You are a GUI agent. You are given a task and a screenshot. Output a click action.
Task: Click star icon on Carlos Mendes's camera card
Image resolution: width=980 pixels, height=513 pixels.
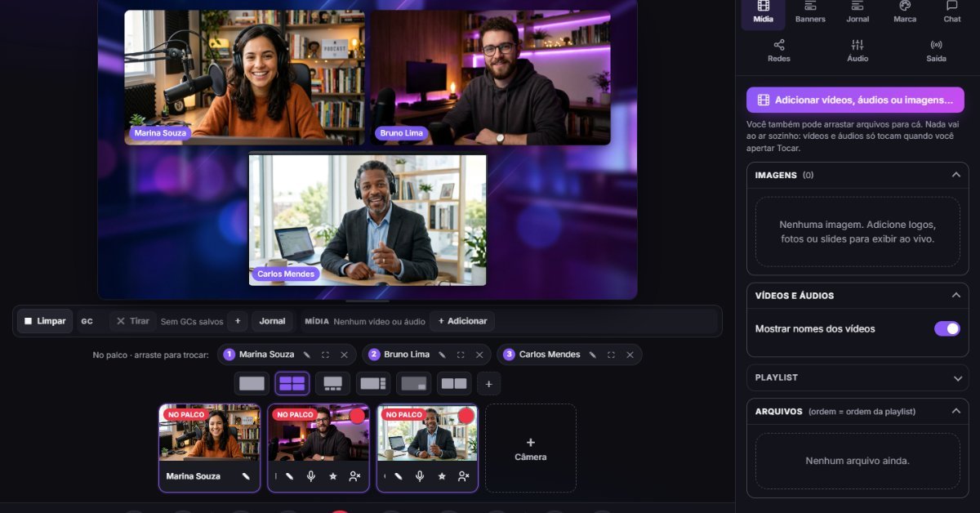[442, 476]
